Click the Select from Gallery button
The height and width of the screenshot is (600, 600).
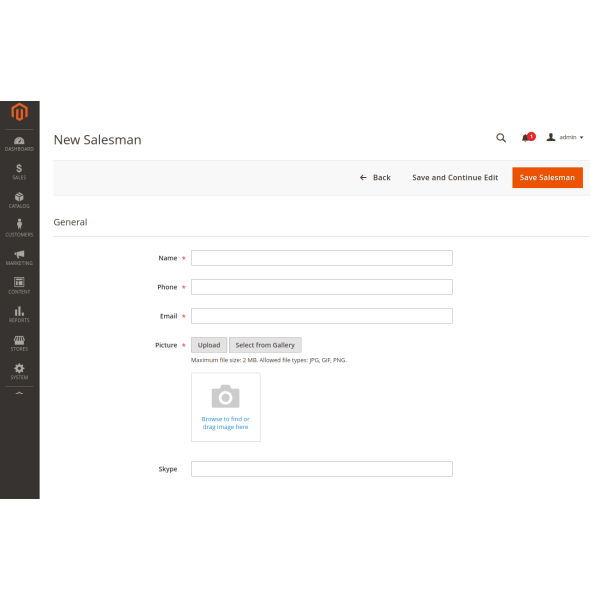[265, 345]
